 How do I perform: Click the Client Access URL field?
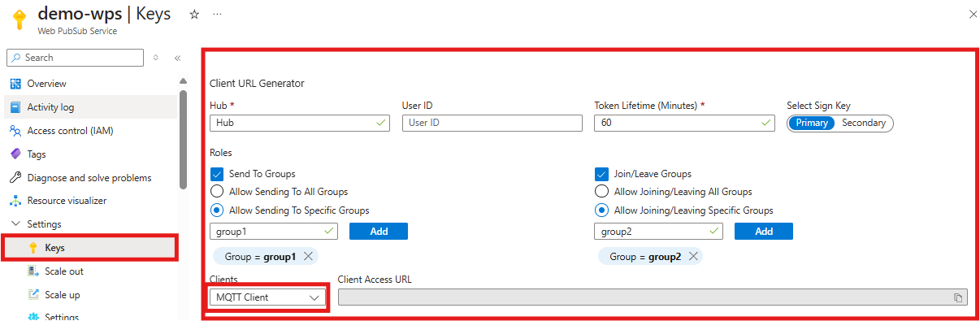653,297
